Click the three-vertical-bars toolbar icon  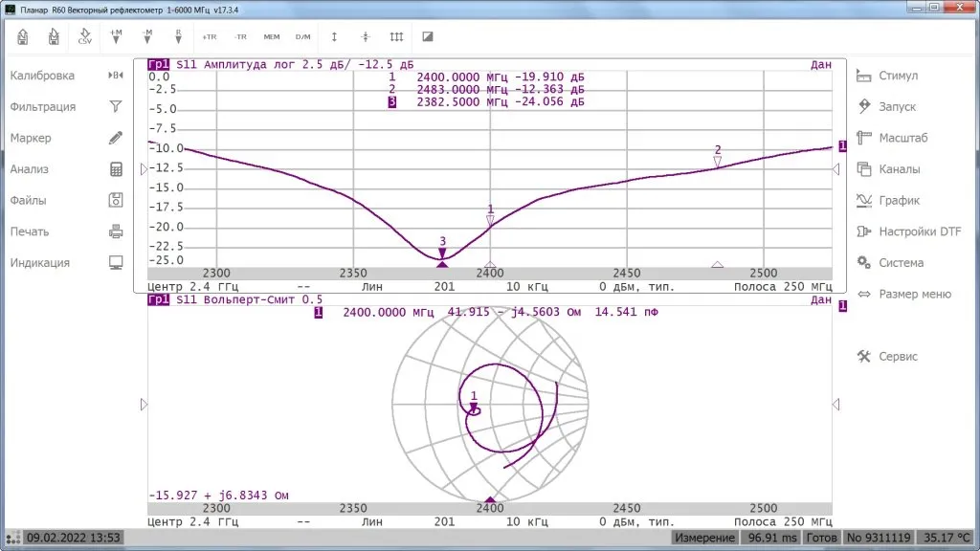point(396,37)
